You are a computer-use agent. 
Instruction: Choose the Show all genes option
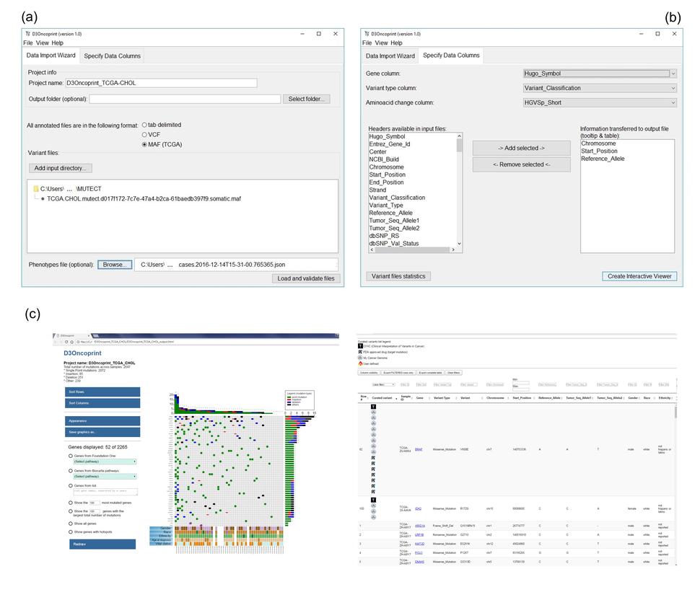point(69,524)
